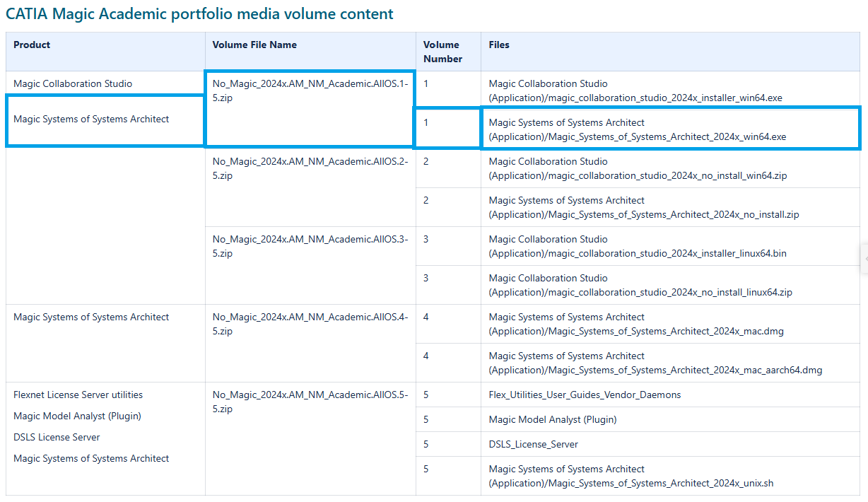The height and width of the screenshot is (502, 868).
Task: Select the "No_Magic_2024x.AM_NM_Academic.AllOS.2-5.zip" file name
Action: pyautogui.click(x=310, y=168)
